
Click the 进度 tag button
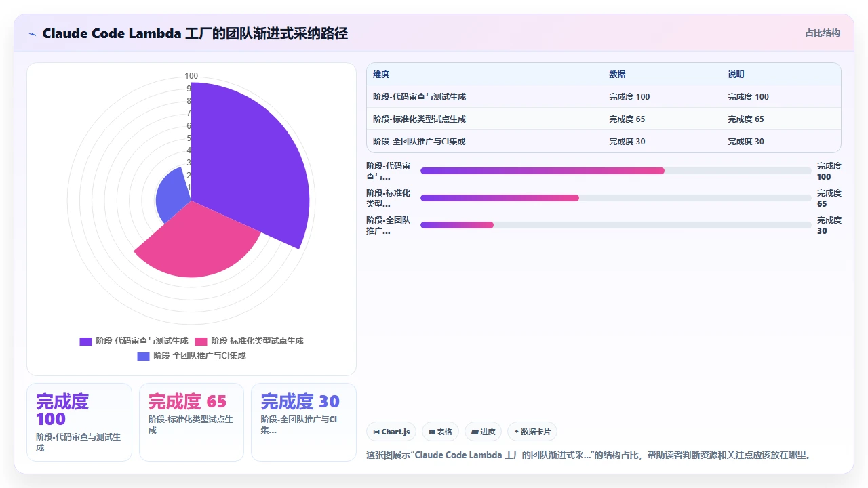coord(483,432)
